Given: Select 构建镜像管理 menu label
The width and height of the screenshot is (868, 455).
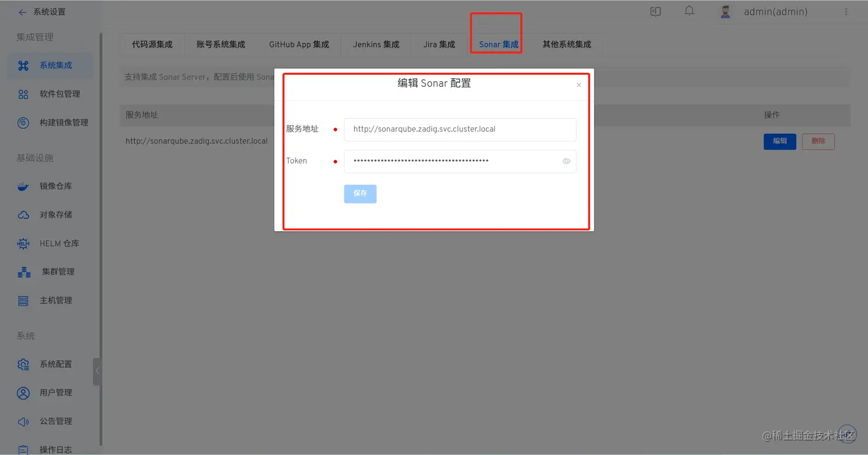Looking at the screenshot, I should click(64, 122).
